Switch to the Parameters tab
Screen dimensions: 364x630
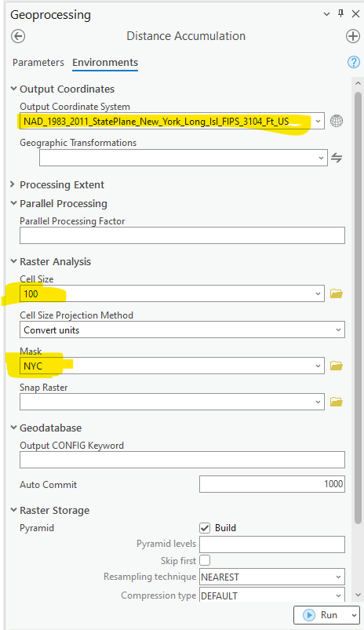[38, 63]
